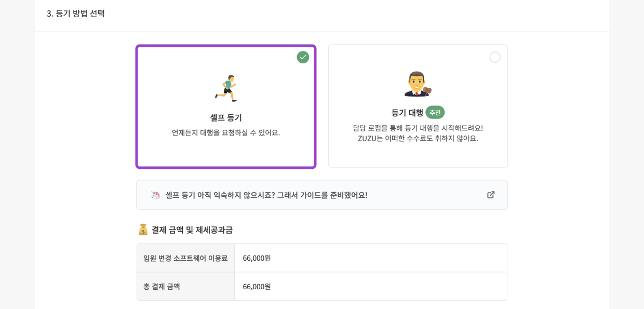
Task: Click the runner emoji icon
Action: (226, 87)
